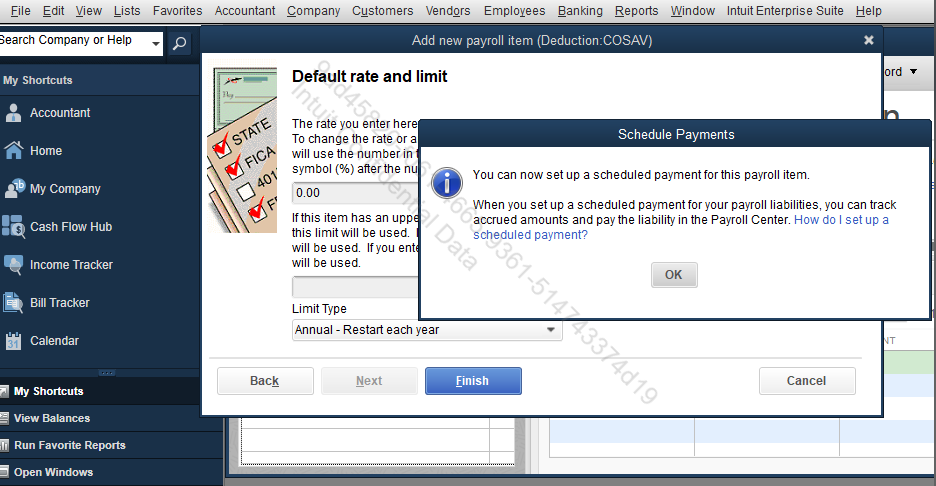Launch Income Tracker from the sidebar
Viewport: 936px width, 486px height.
point(14,265)
